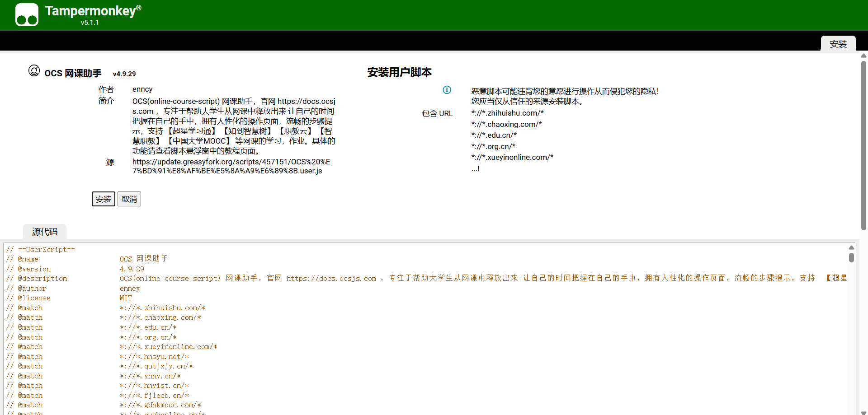
Task: Click the author name enncy
Action: (142, 89)
